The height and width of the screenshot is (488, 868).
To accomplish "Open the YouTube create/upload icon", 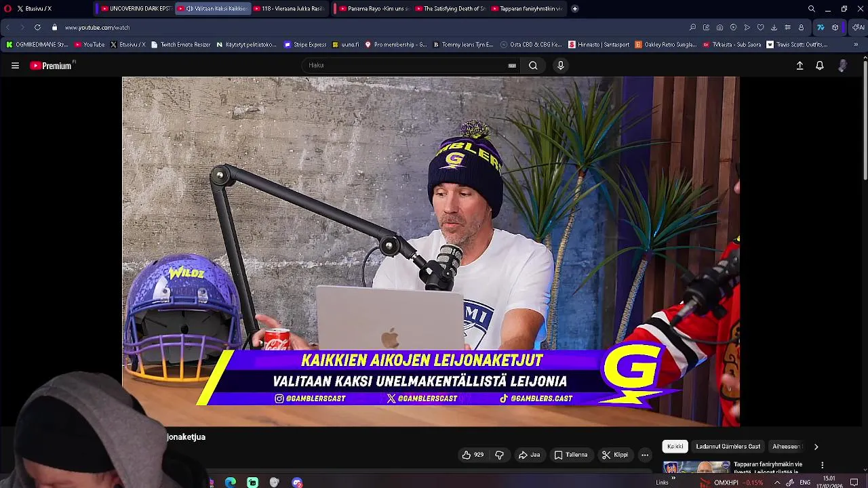I will pyautogui.click(x=800, y=66).
